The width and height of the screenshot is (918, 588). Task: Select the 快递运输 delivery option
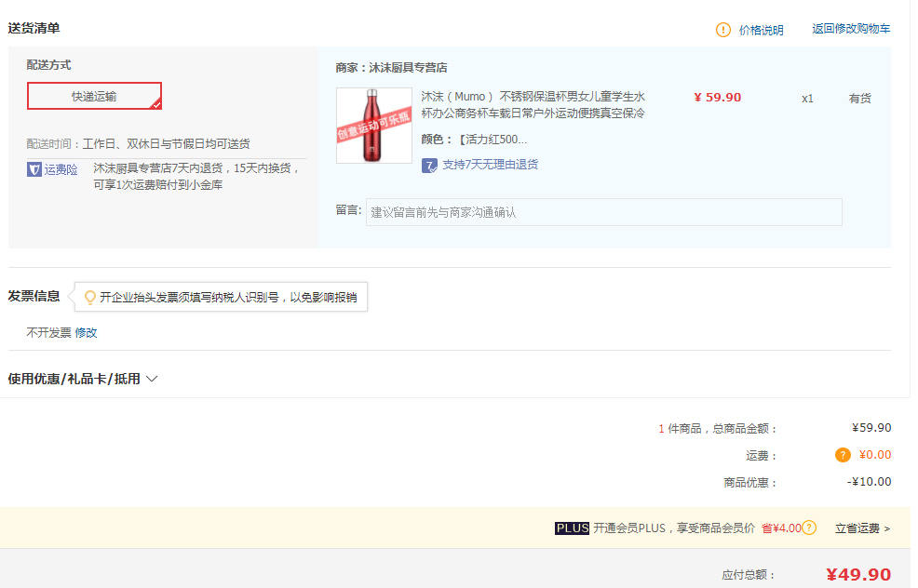click(x=94, y=96)
